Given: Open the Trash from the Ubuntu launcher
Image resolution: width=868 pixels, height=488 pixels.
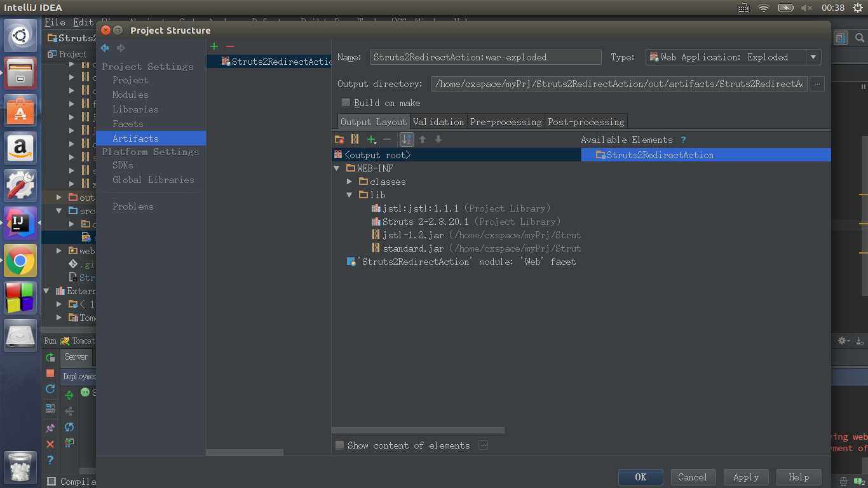Looking at the screenshot, I should (x=20, y=467).
